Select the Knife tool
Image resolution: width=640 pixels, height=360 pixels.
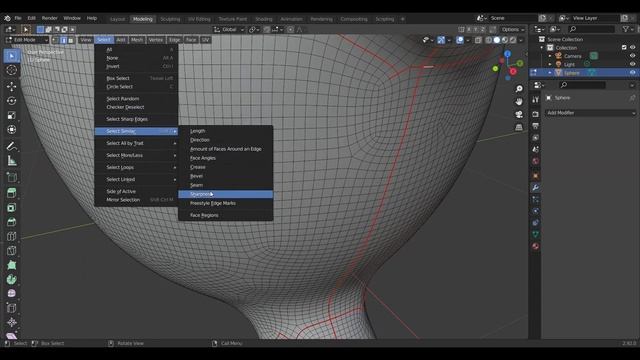click(11, 251)
